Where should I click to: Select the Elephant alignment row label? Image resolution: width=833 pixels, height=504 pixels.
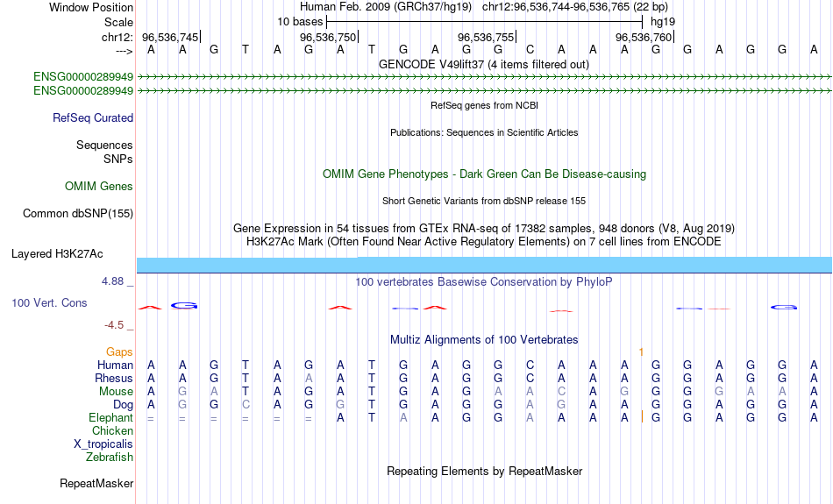(111, 418)
